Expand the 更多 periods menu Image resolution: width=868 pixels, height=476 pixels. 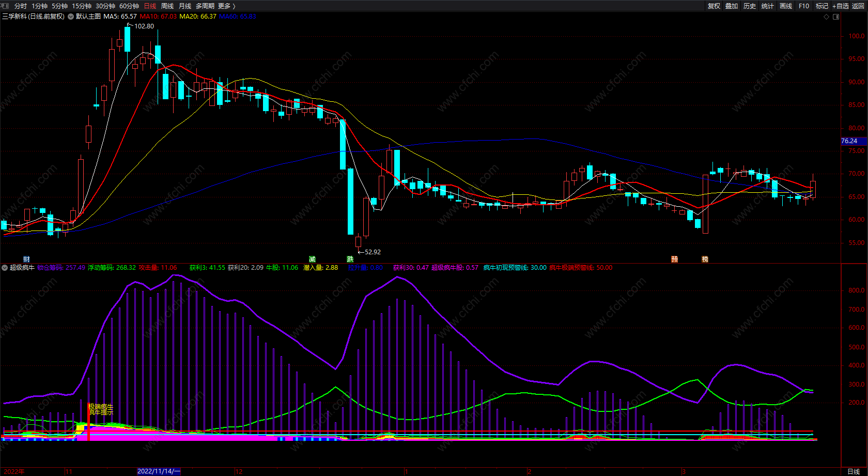(227, 6)
